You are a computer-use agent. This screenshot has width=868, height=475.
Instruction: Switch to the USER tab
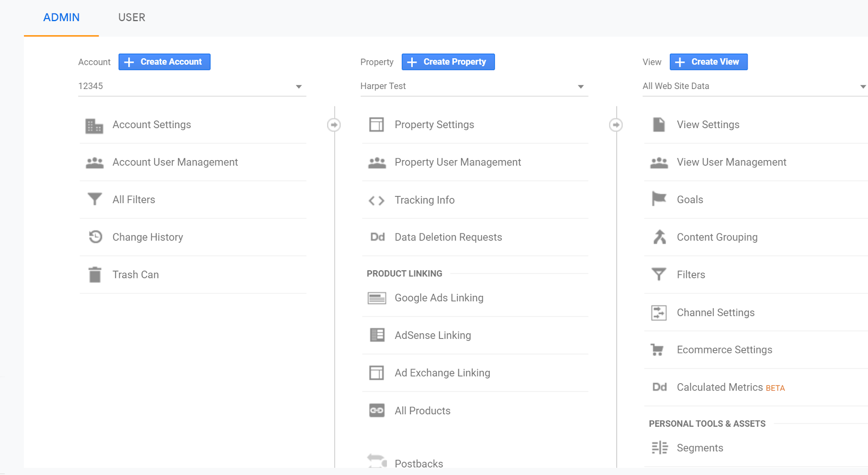click(x=132, y=17)
